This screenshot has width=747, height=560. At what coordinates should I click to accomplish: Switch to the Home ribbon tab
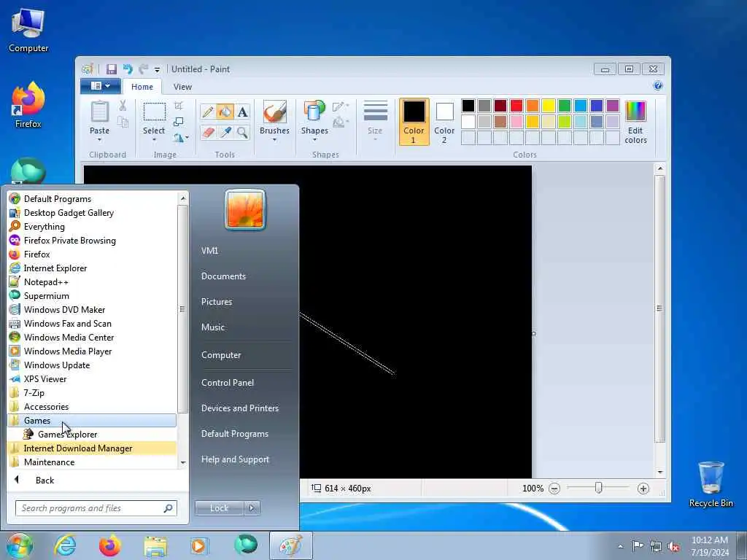click(x=142, y=87)
